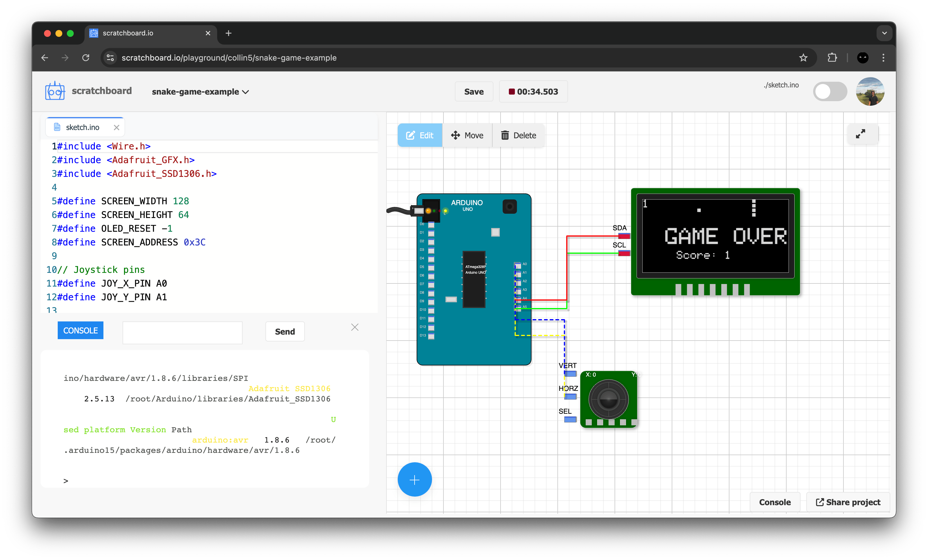Click the HORZ pin of the joystick
Viewport: 928px width, 560px height.
coord(570,397)
